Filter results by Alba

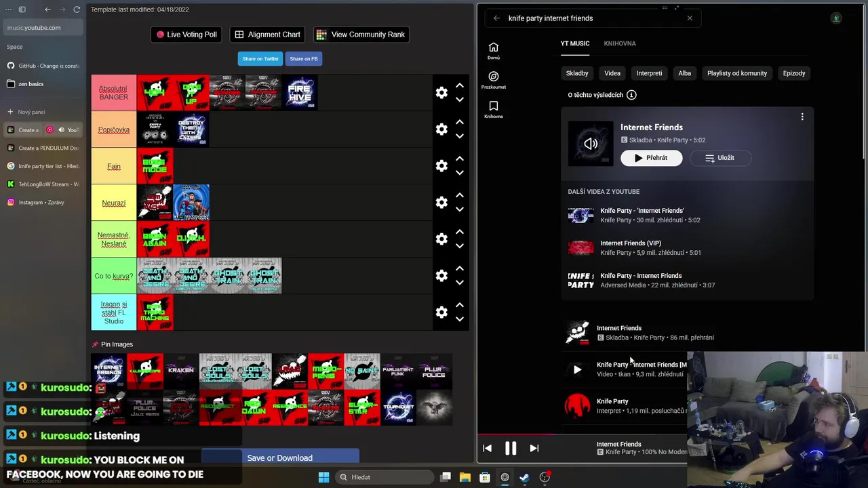(685, 73)
